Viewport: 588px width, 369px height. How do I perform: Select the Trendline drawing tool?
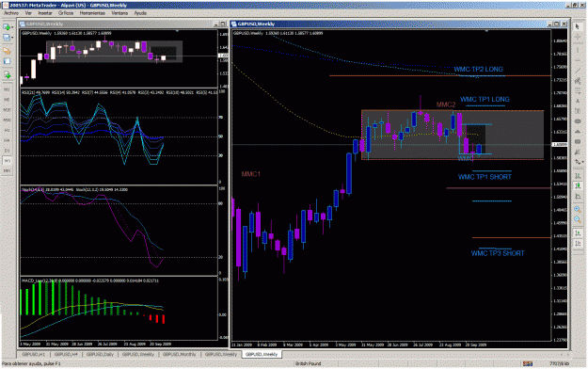[578, 71]
